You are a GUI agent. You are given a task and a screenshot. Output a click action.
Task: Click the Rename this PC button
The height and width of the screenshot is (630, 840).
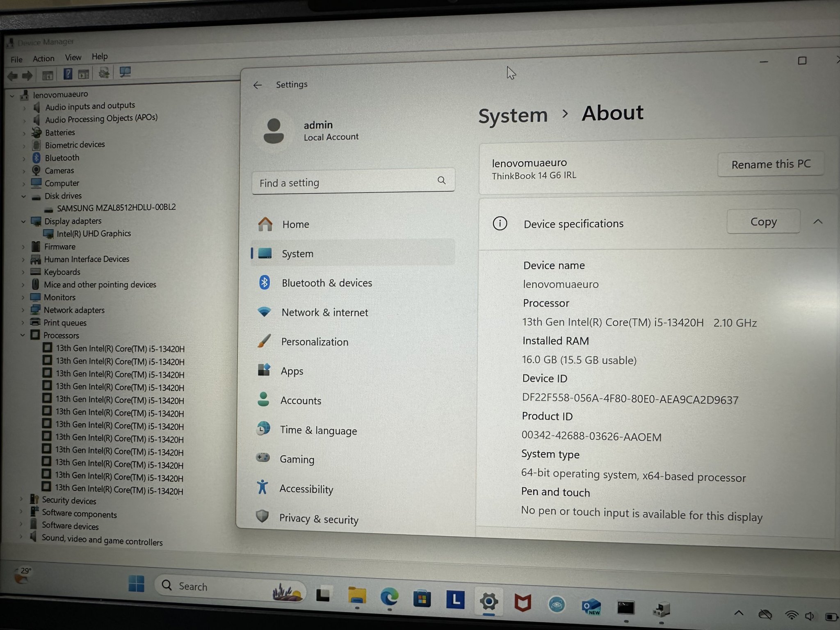pos(771,164)
